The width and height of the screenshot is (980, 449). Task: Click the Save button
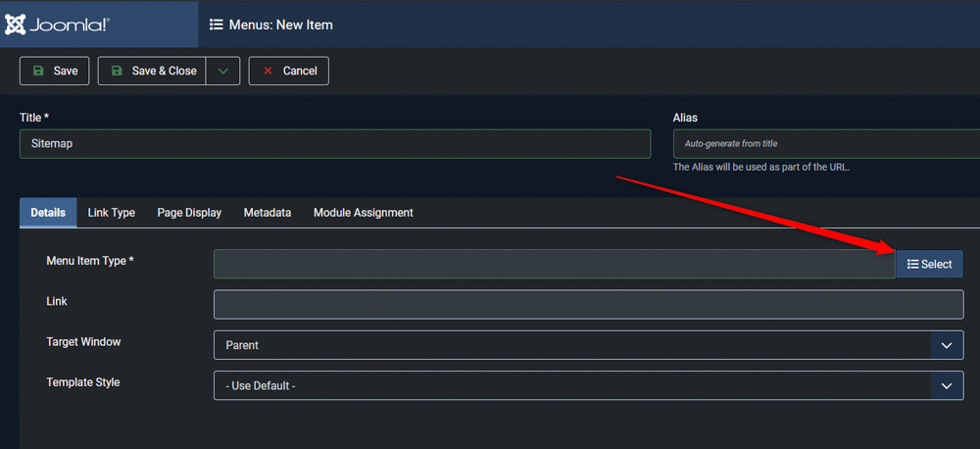click(x=54, y=71)
